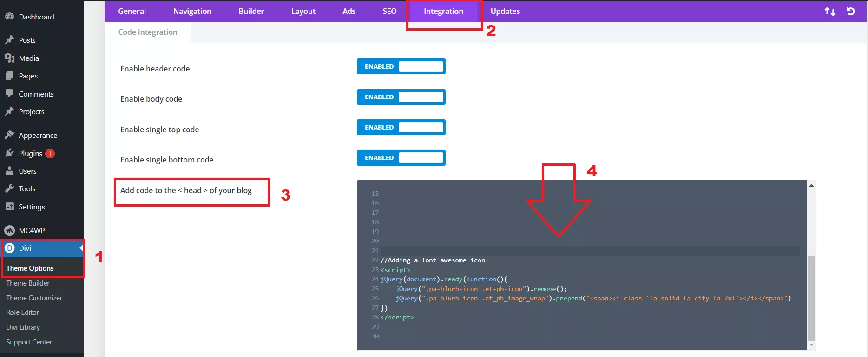Click the Settings sliders icon
868x357 pixels.
coord(9,207)
